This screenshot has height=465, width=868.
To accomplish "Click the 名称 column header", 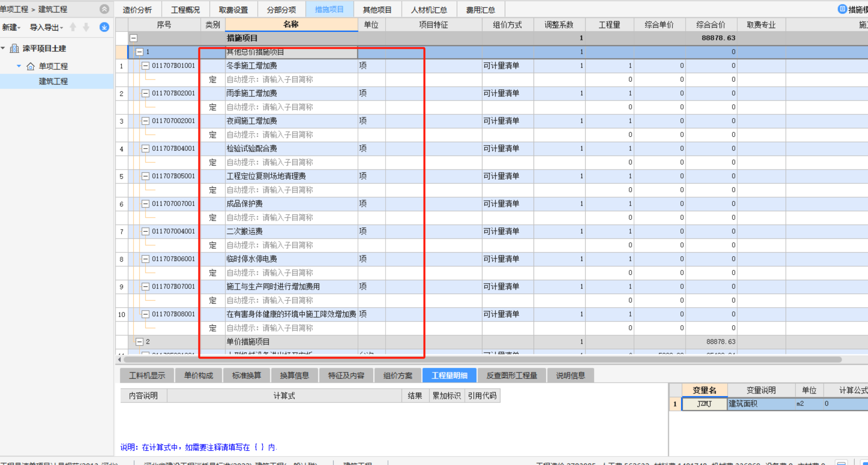I will coord(291,24).
